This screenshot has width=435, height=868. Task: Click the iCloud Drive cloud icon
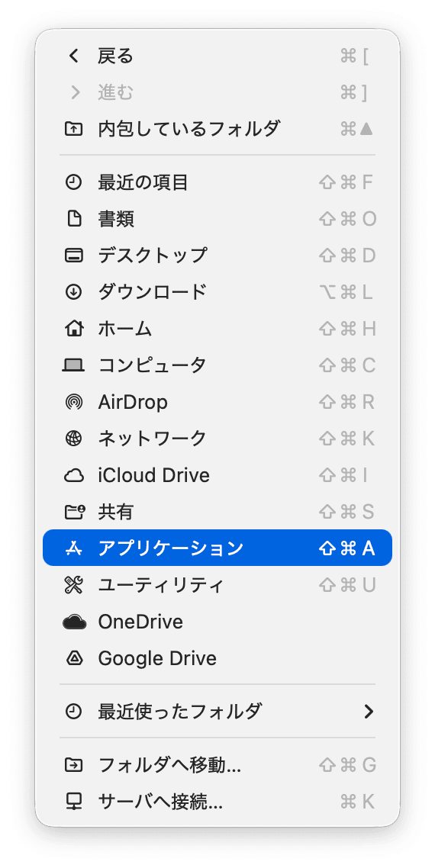pyautogui.click(x=74, y=475)
